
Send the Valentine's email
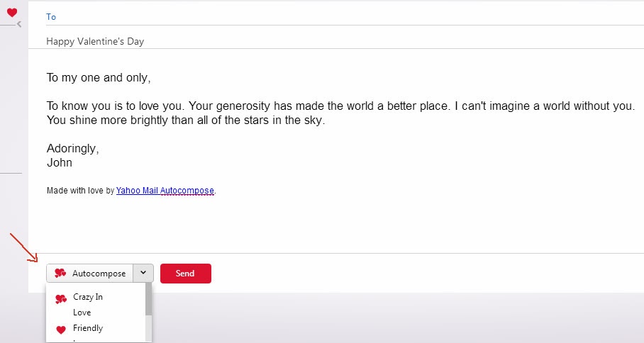coord(185,274)
